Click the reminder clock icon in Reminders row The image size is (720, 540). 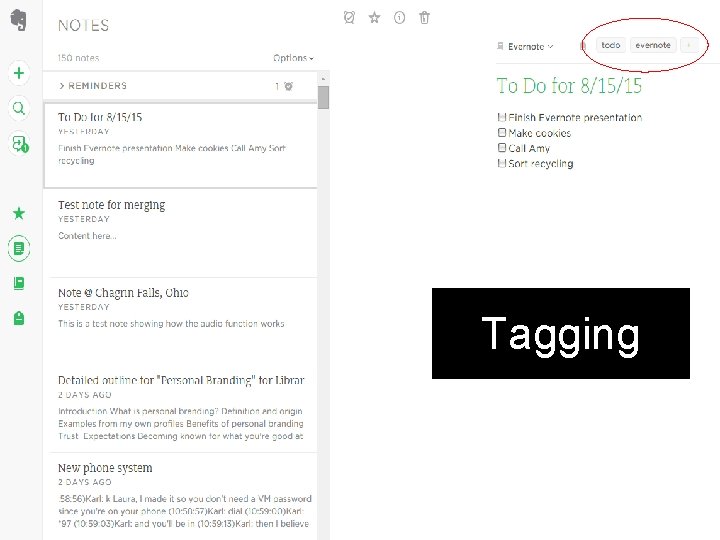pos(288,86)
